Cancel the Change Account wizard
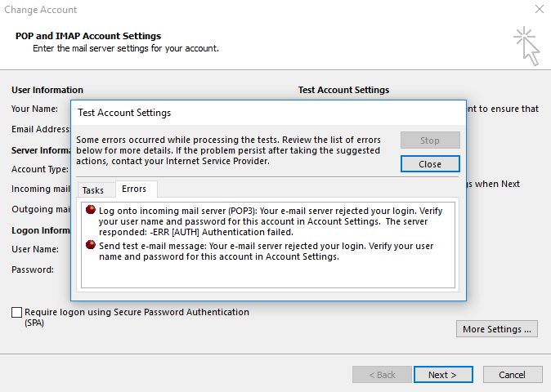This screenshot has width=551, height=392. (512, 375)
